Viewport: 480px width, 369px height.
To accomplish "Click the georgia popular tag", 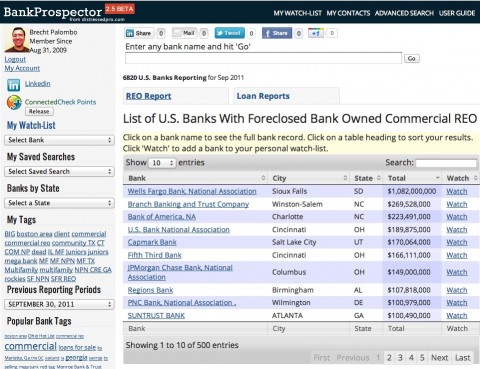I will tap(76, 358).
